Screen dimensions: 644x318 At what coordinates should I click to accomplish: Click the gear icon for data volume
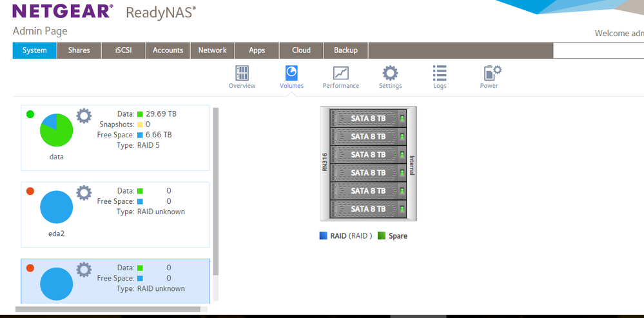click(x=84, y=116)
